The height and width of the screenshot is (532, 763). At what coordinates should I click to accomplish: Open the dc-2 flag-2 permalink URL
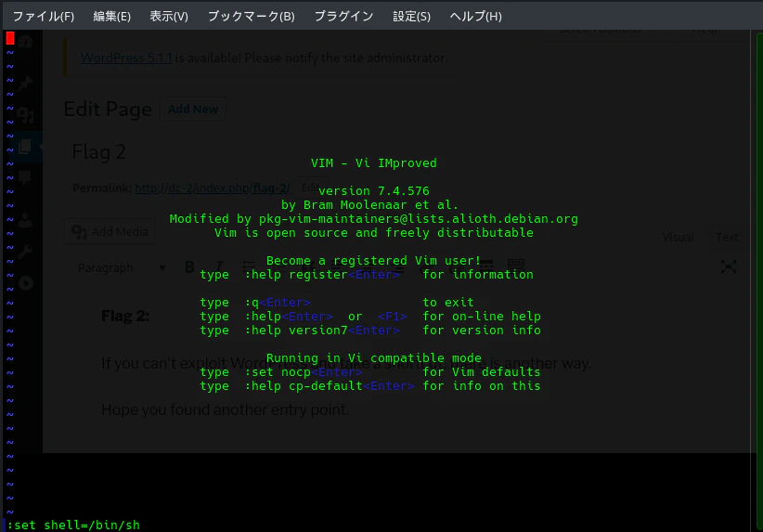pos(213,188)
